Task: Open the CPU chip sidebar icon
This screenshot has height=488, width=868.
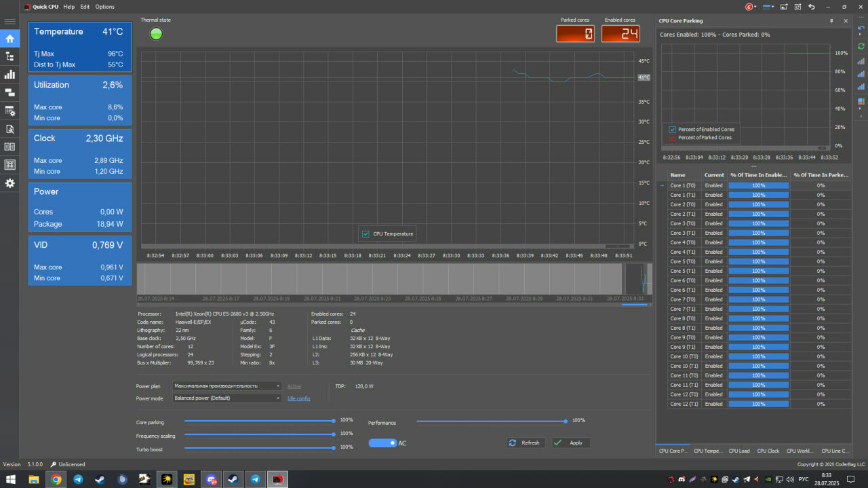Action: 9,165
